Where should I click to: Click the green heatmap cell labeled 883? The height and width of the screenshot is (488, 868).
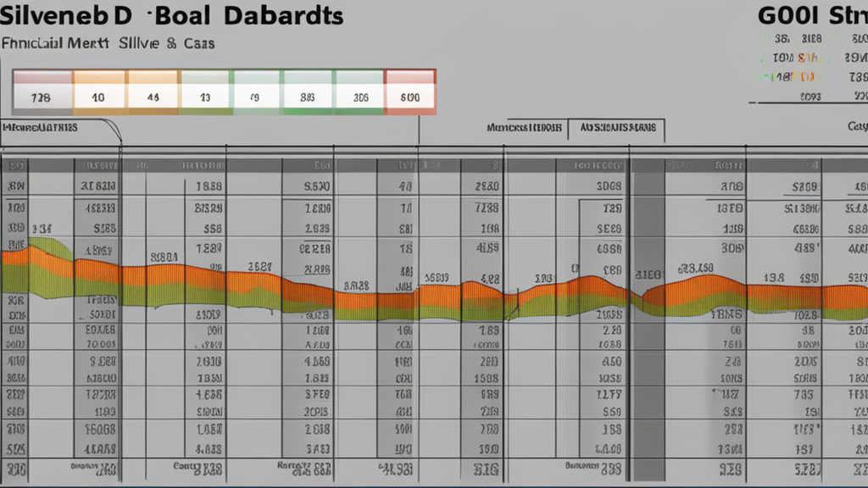[309, 97]
